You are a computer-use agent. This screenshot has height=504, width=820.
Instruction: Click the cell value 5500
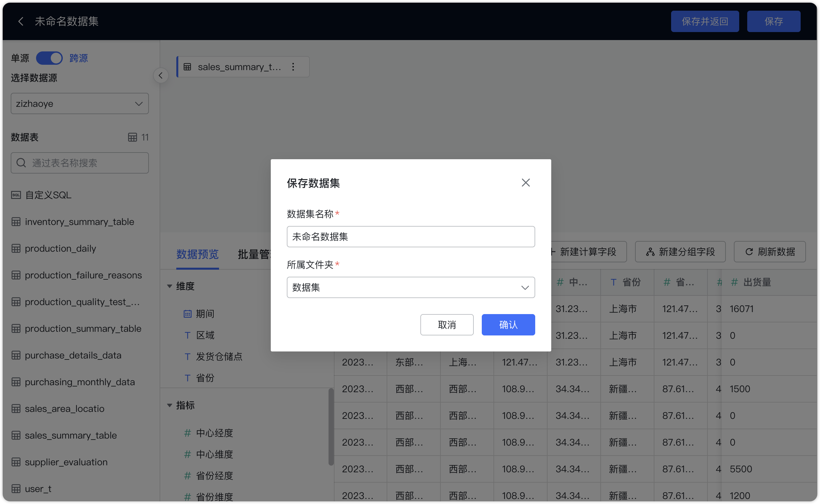(x=741, y=469)
